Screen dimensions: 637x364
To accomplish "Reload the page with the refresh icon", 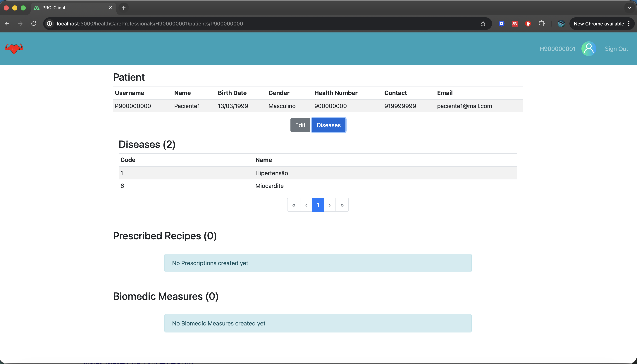I will [34, 23].
